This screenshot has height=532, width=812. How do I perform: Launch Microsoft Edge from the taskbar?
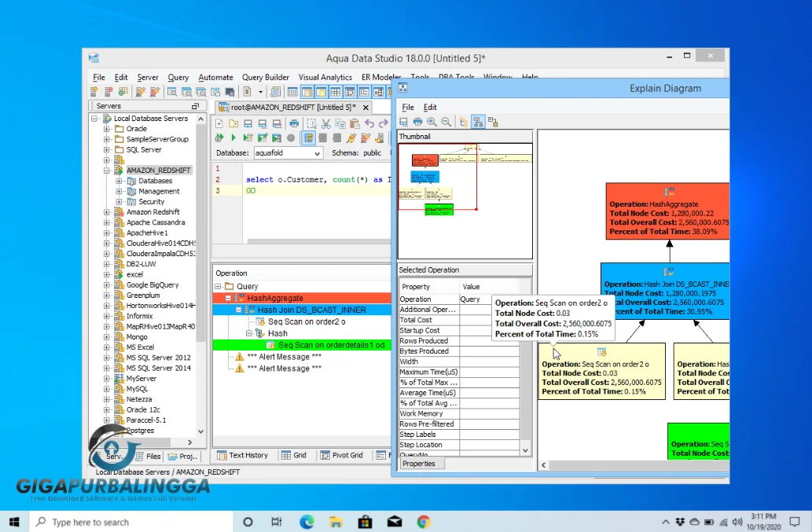tap(306, 521)
